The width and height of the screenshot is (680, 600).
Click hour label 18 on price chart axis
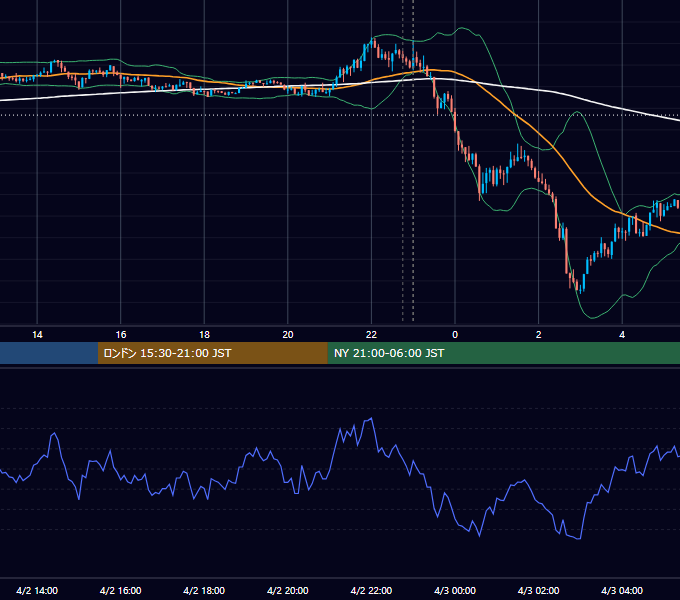point(204,335)
